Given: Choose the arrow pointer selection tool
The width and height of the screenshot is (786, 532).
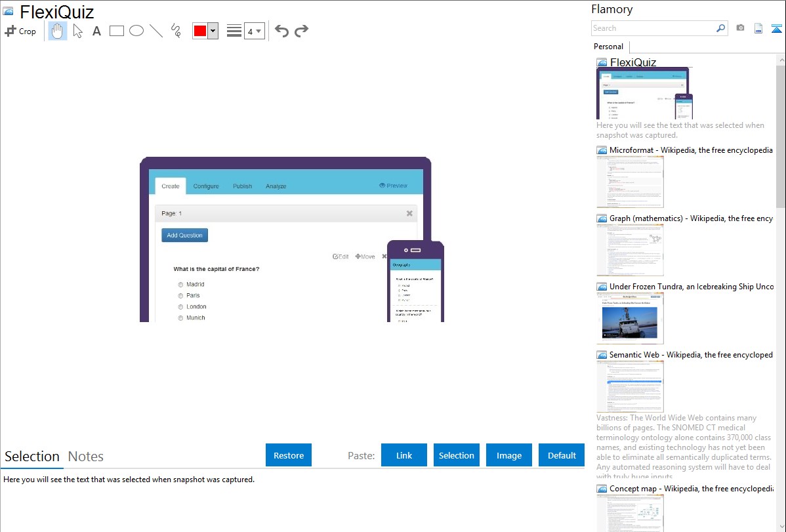Looking at the screenshot, I should coord(77,31).
